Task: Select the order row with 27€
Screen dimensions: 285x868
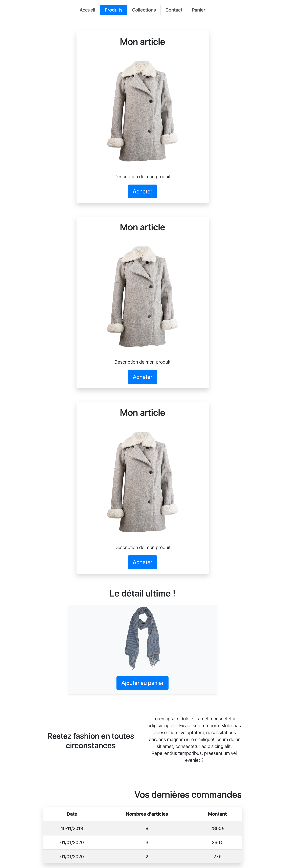Action: 142,856
